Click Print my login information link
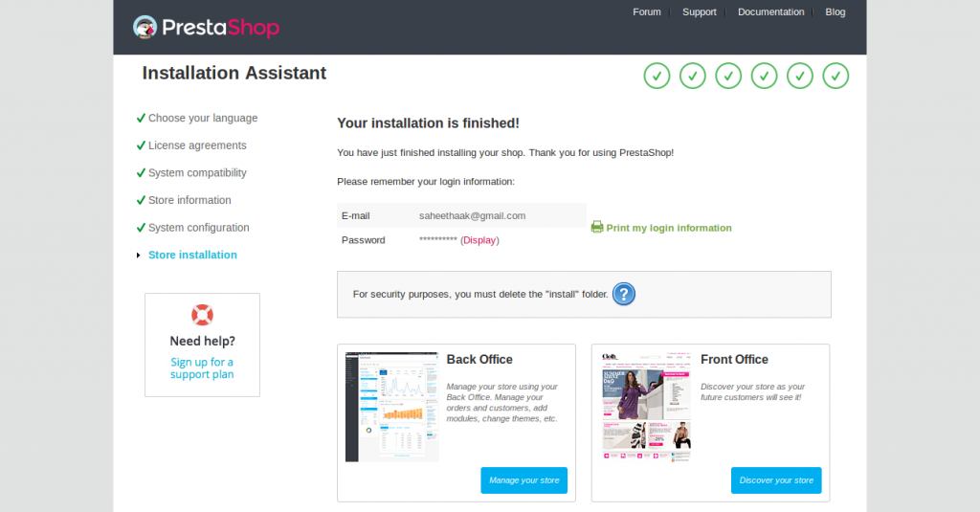 click(x=669, y=228)
